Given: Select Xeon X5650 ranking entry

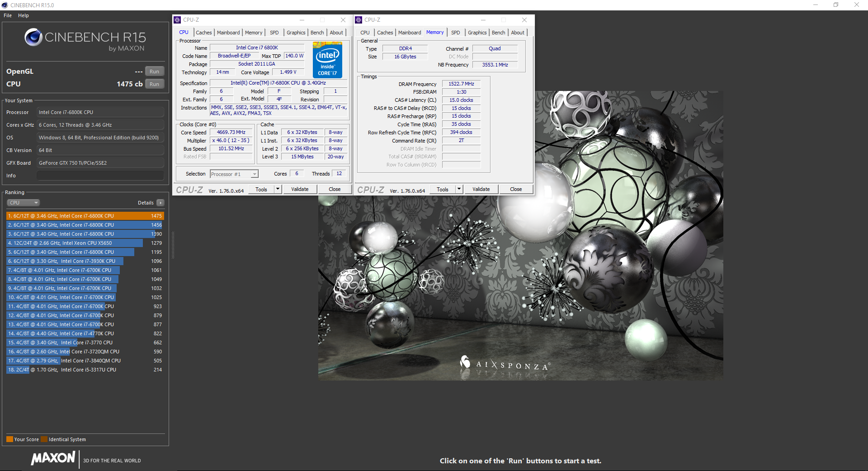Looking at the screenshot, I should tap(85, 243).
